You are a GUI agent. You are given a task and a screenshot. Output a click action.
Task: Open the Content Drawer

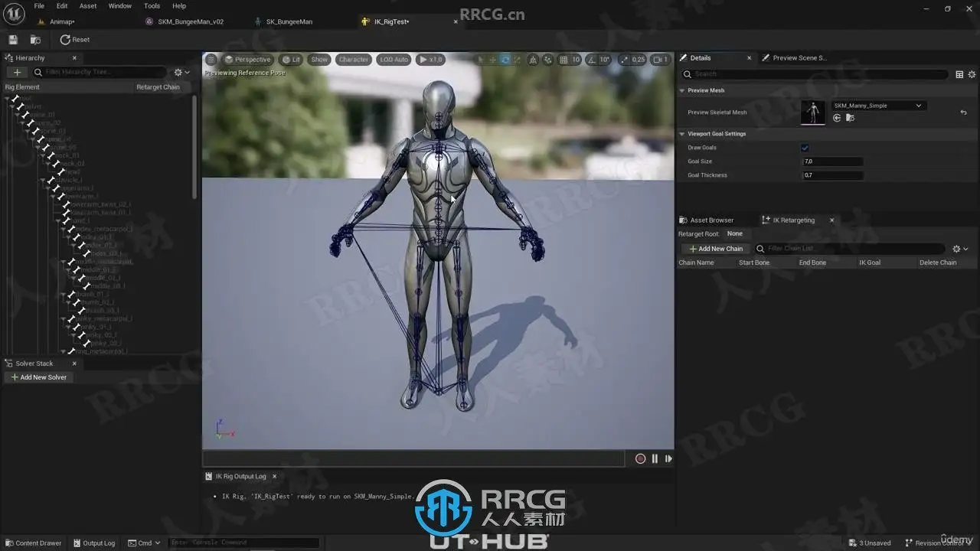33,543
